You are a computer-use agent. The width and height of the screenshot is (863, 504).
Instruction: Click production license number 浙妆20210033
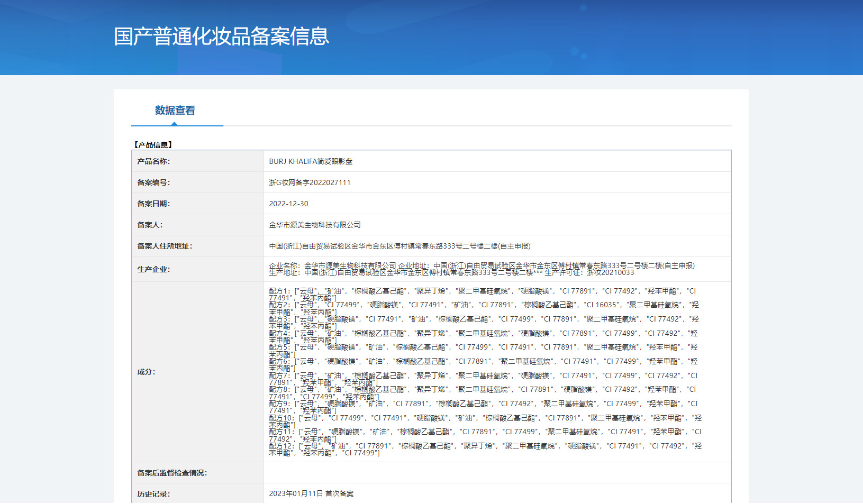coord(610,272)
